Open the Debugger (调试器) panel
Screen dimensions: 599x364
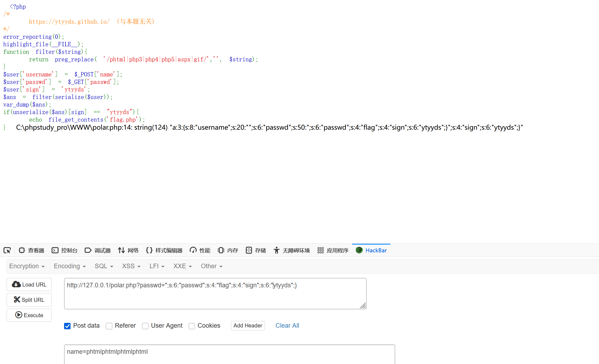point(98,250)
